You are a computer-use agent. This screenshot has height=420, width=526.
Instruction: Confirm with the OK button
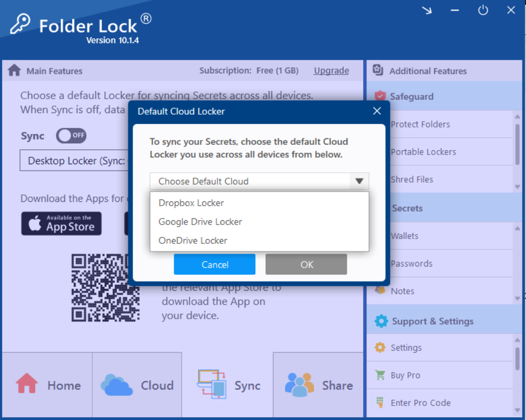(x=306, y=264)
